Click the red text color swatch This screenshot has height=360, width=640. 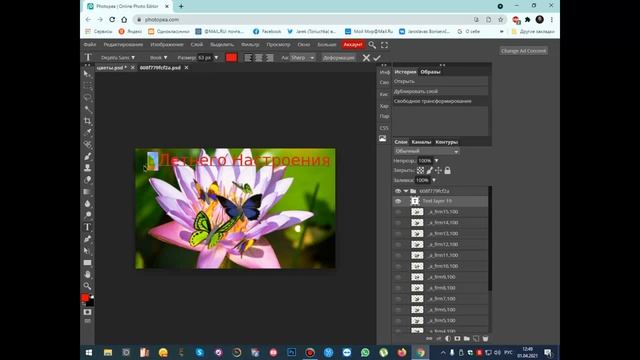(231, 58)
